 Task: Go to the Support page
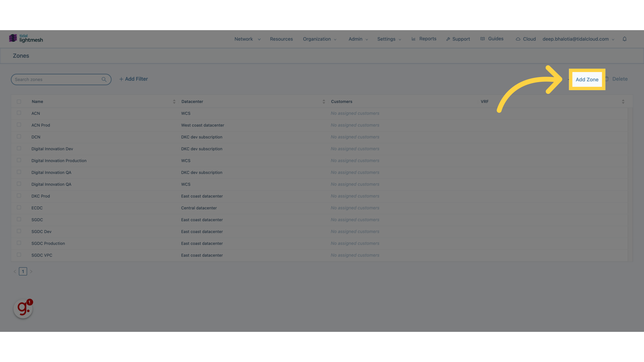click(x=458, y=39)
